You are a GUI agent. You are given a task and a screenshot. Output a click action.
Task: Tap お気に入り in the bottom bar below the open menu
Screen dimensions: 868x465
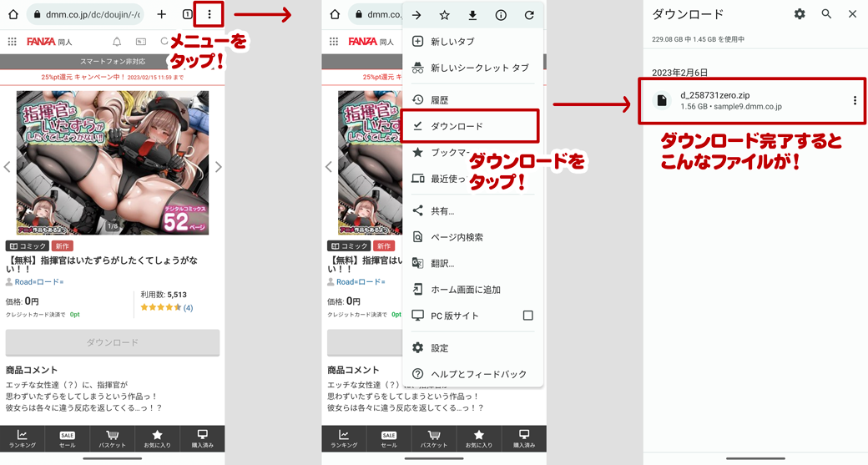(x=479, y=438)
